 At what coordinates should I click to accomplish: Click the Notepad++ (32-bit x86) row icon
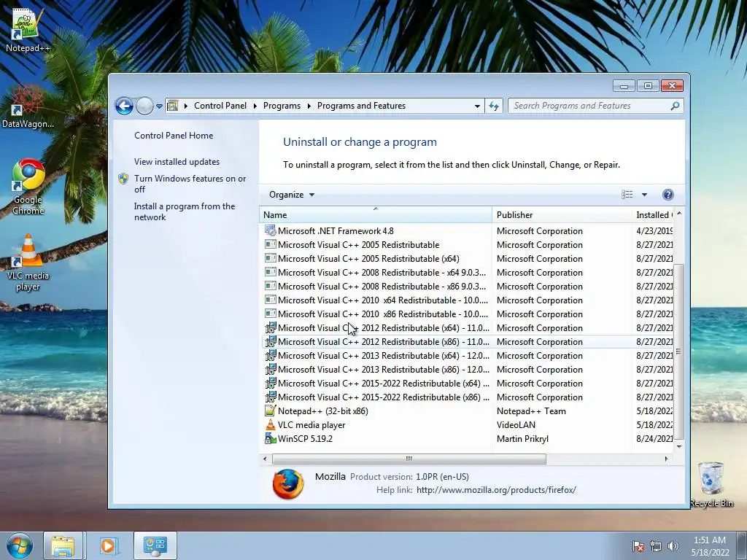point(270,411)
